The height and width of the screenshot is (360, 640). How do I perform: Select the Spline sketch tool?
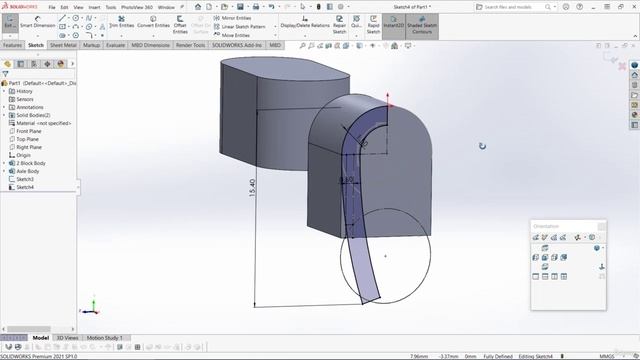coord(89,18)
